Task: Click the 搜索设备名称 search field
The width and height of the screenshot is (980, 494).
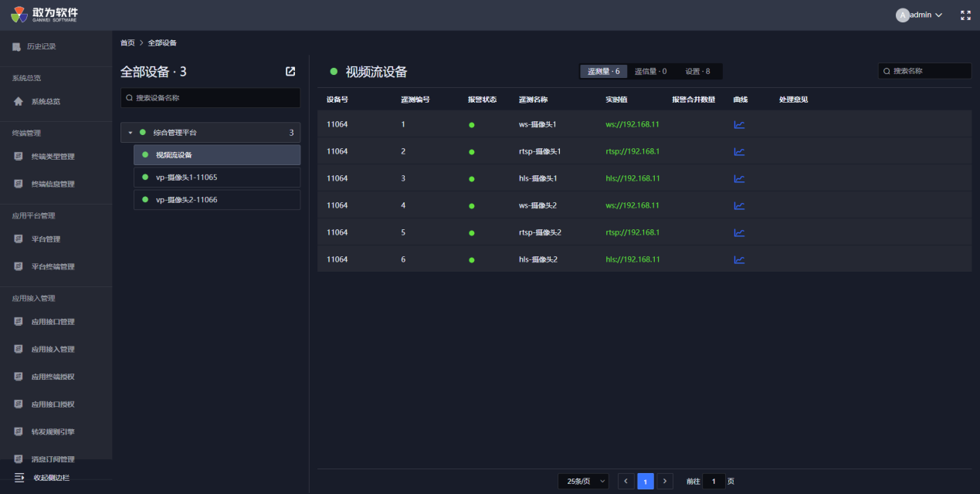Action: pyautogui.click(x=210, y=98)
